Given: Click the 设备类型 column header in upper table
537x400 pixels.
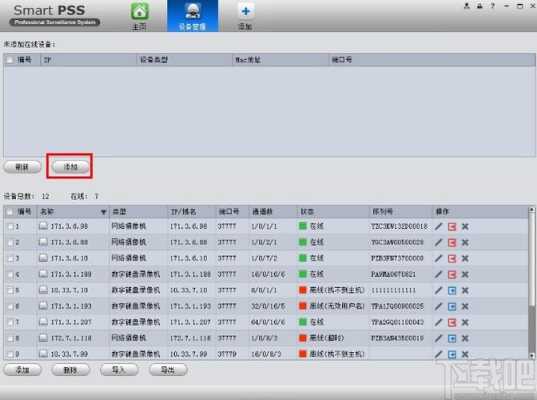Looking at the screenshot, I should (x=184, y=60).
